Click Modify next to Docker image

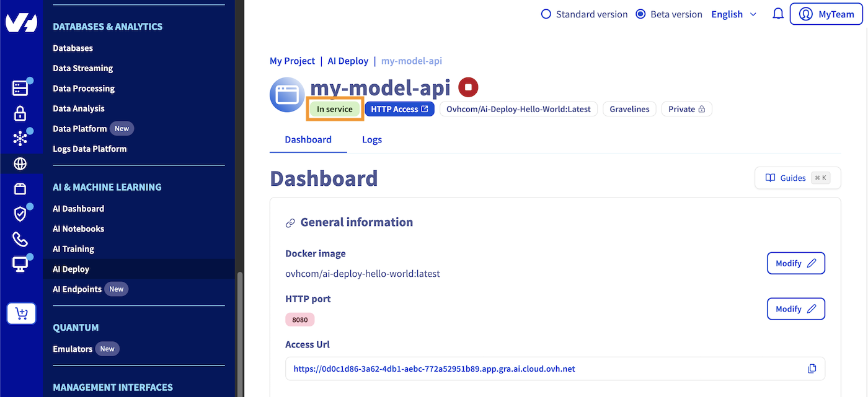pos(795,263)
